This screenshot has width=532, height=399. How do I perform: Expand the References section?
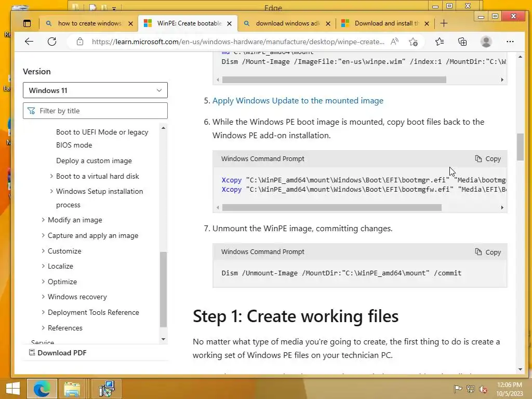65,328
